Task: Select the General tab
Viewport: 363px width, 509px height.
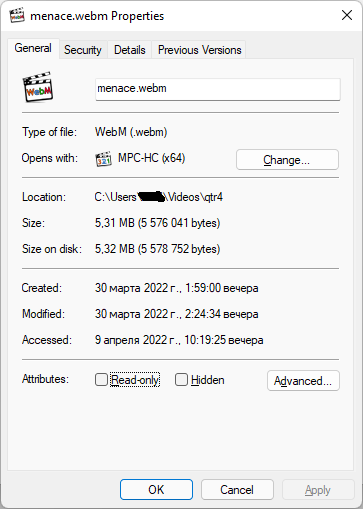Action: pyautogui.click(x=33, y=48)
